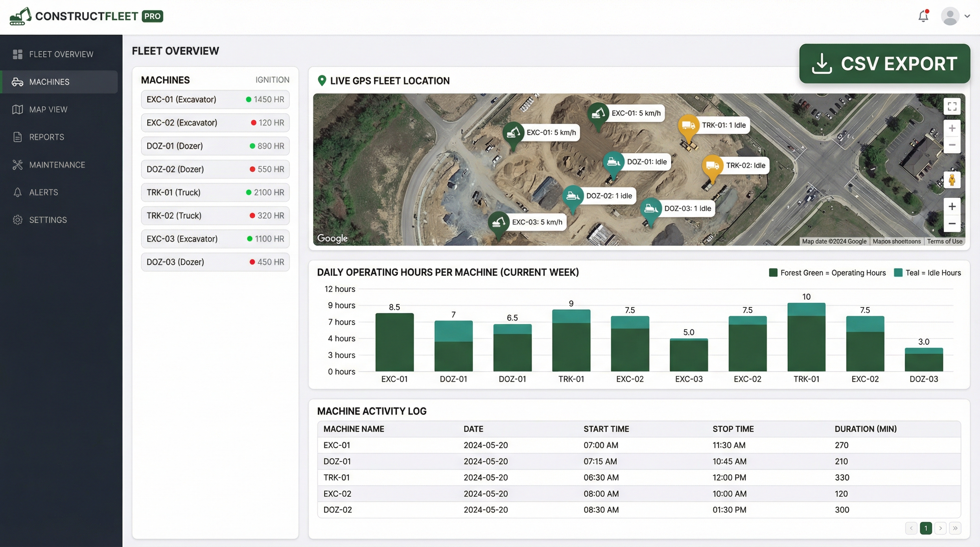Click the Forest Green legend swatch

(x=773, y=273)
